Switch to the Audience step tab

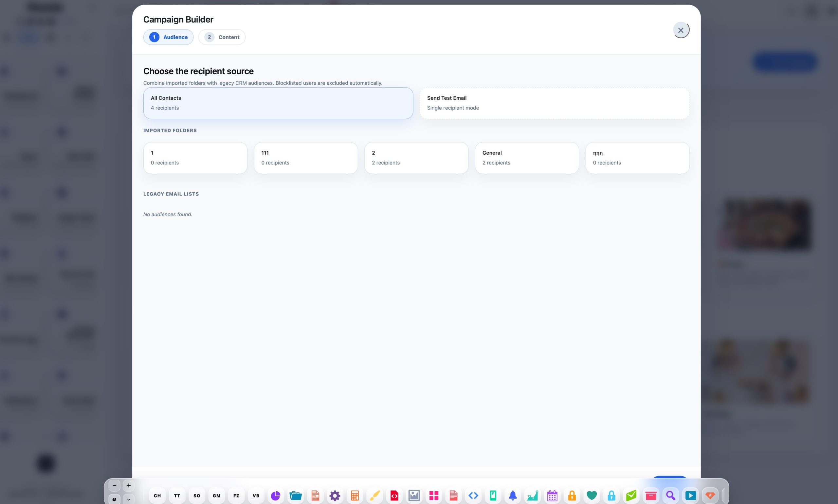point(168,37)
